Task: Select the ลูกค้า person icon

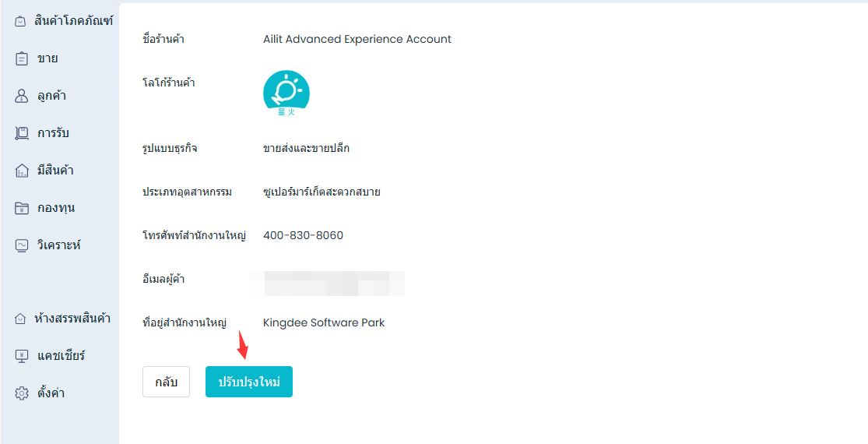Action: [22, 96]
